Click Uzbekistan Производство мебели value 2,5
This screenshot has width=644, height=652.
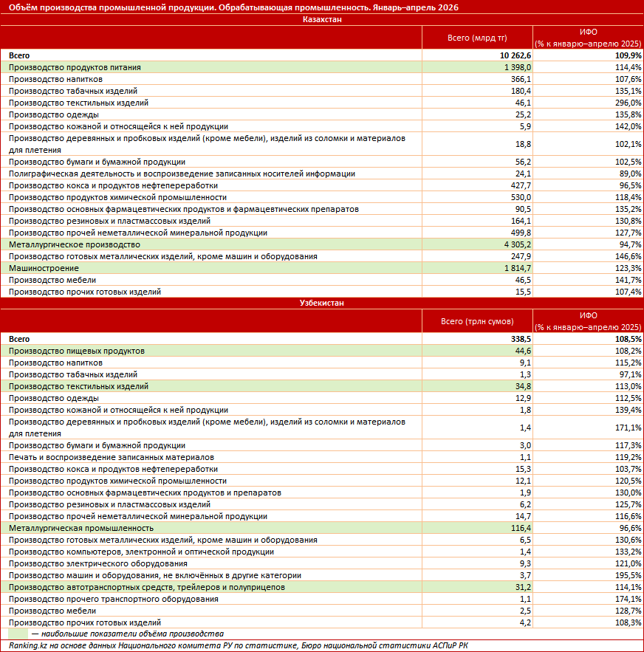point(525,611)
